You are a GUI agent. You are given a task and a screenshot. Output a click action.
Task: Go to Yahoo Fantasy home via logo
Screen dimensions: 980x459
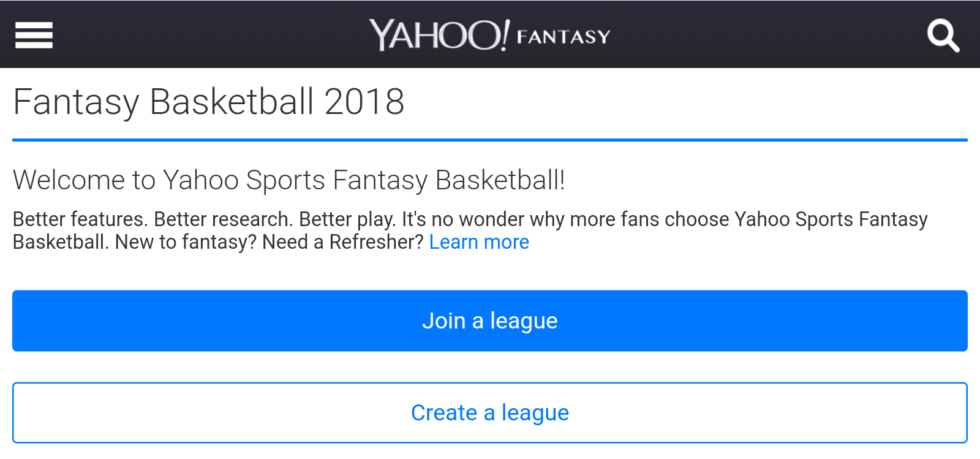489,35
